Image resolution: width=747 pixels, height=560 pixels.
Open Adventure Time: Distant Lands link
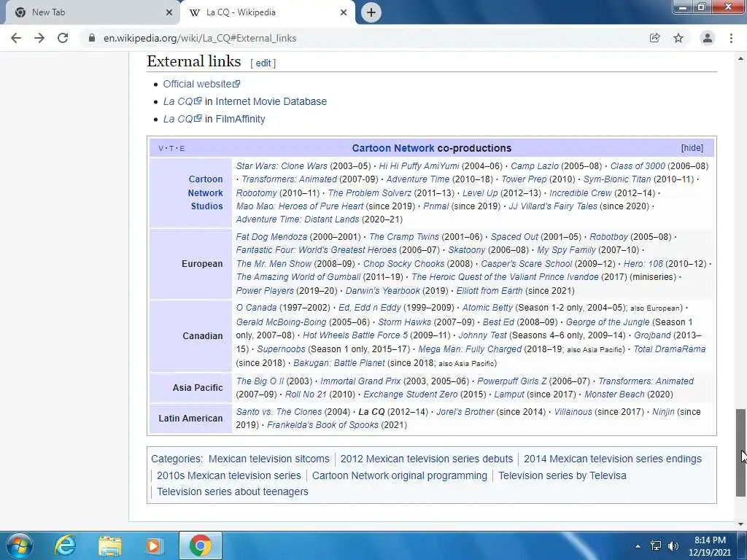tap(298, 219)
